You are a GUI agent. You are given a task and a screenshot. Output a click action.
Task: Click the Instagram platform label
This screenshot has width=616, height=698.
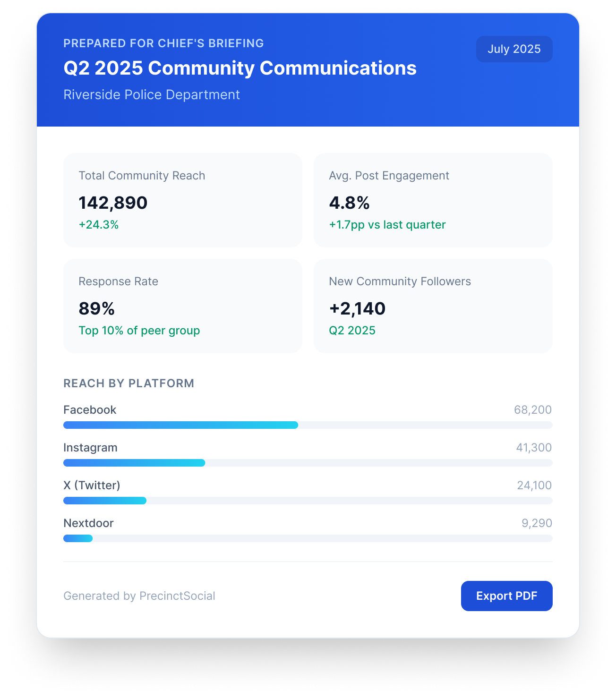click(91, 448)
